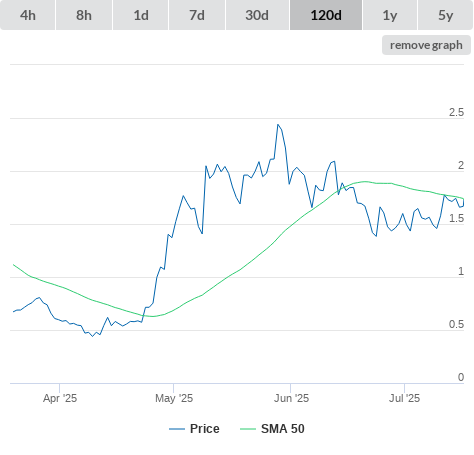Viewport: 474px width, 455px height.
Task: Show the 1y price history
Action: 390,15
